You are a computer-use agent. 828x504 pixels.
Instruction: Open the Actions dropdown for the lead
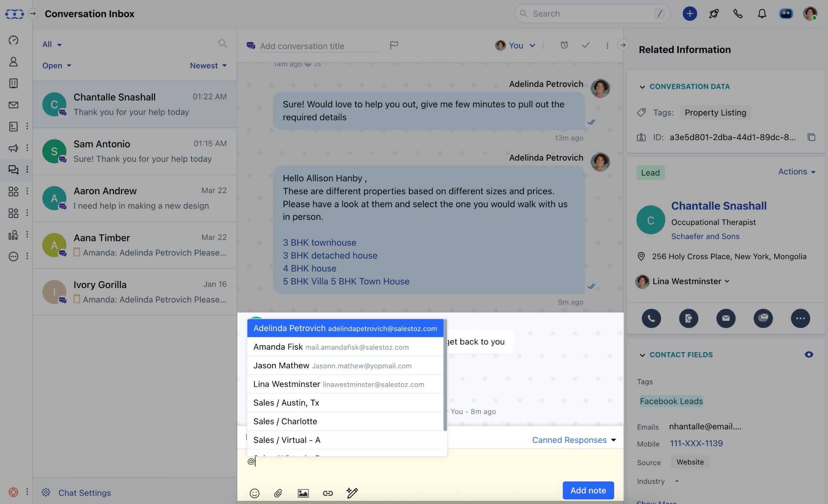[x=796, y=172]
